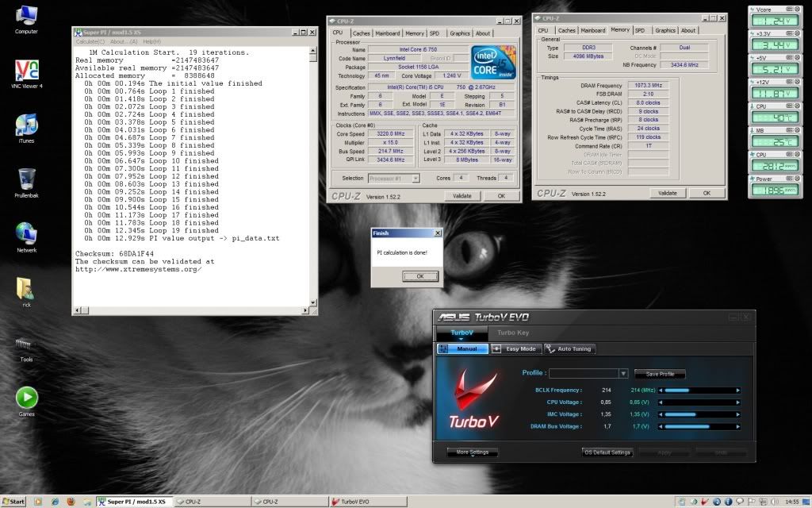Image resolution: width=812 pixels, height=508 pixels.
Task: Click the Save Profile button
Action: [660, 374]
